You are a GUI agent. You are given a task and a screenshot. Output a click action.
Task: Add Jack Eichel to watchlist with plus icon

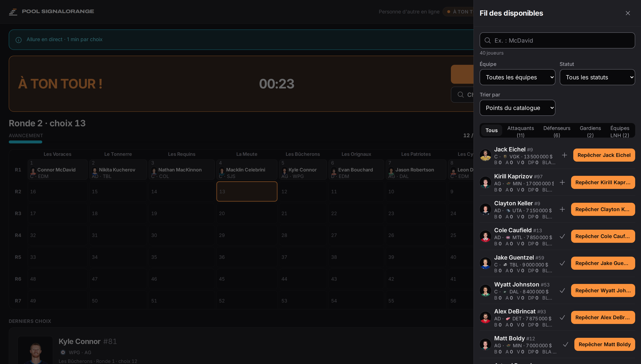(564, 155)
